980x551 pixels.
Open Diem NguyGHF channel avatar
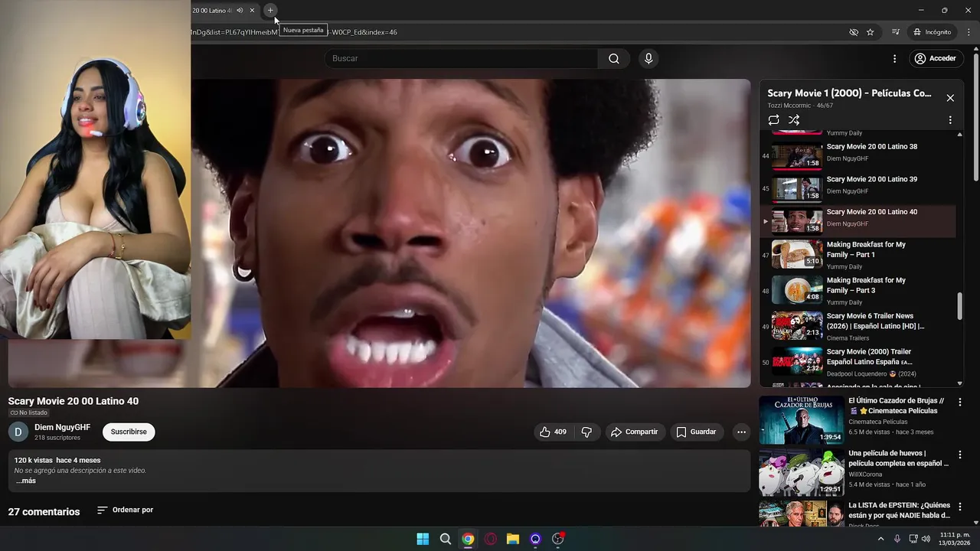[18, 432]
